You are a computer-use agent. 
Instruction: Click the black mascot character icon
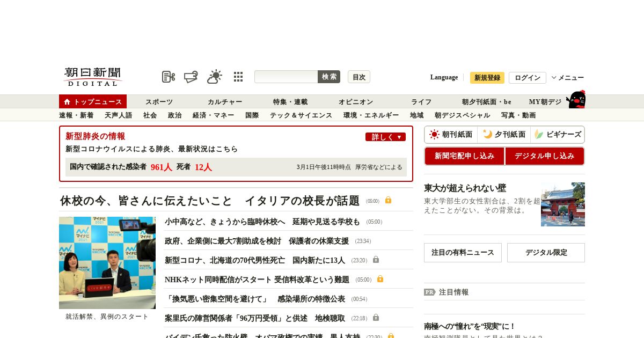(x=576, y=99)
